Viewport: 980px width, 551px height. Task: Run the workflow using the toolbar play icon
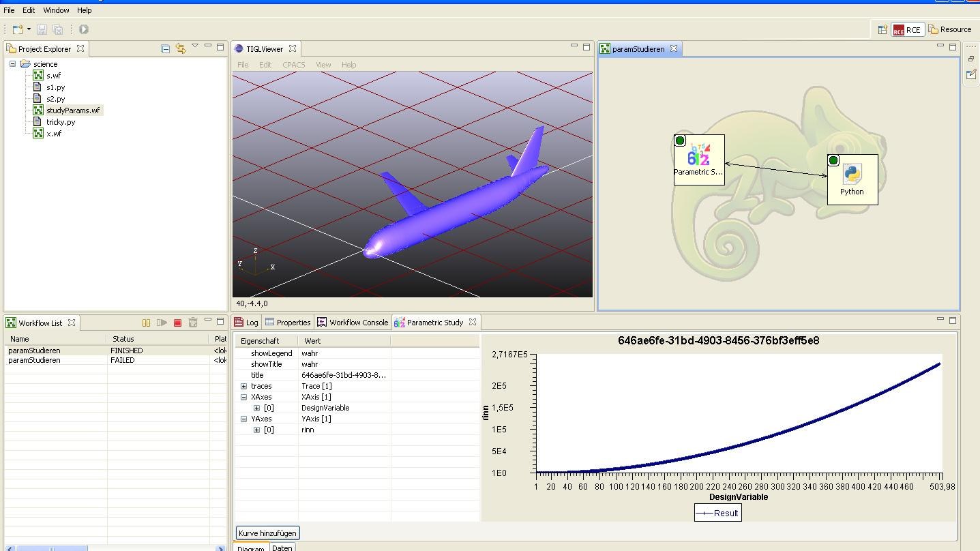[84, 29]
